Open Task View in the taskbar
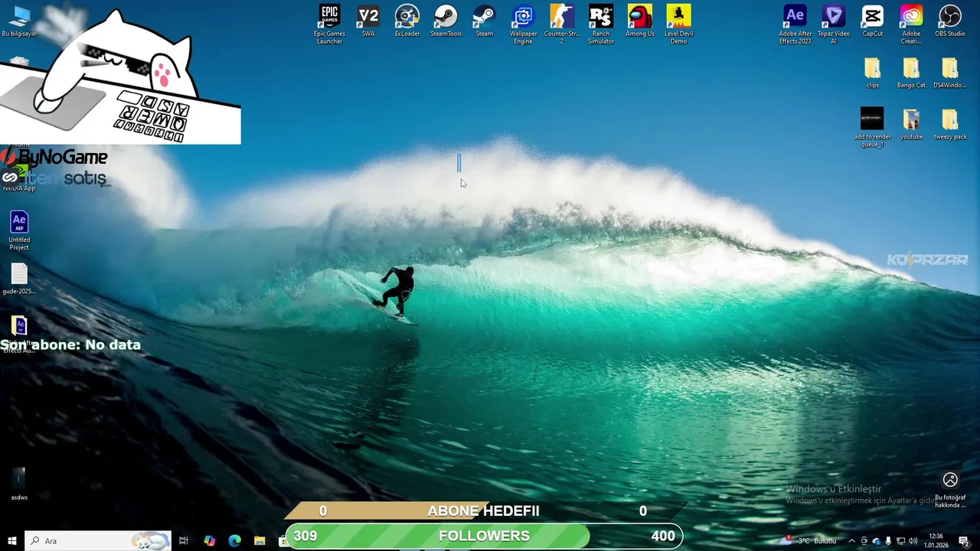Image resolution: width=980 pixels, height=551 pixels. pyautogui.click(x=184, y=541)
